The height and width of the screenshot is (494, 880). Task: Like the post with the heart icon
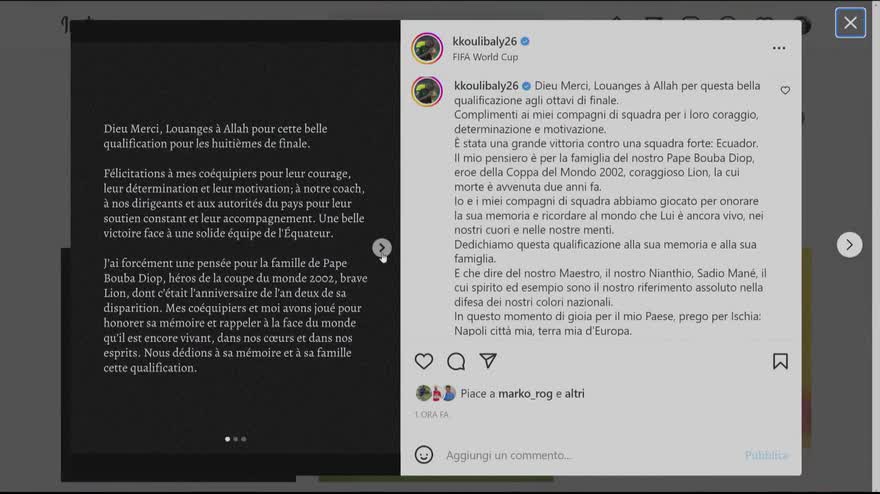tap(424, 361)
